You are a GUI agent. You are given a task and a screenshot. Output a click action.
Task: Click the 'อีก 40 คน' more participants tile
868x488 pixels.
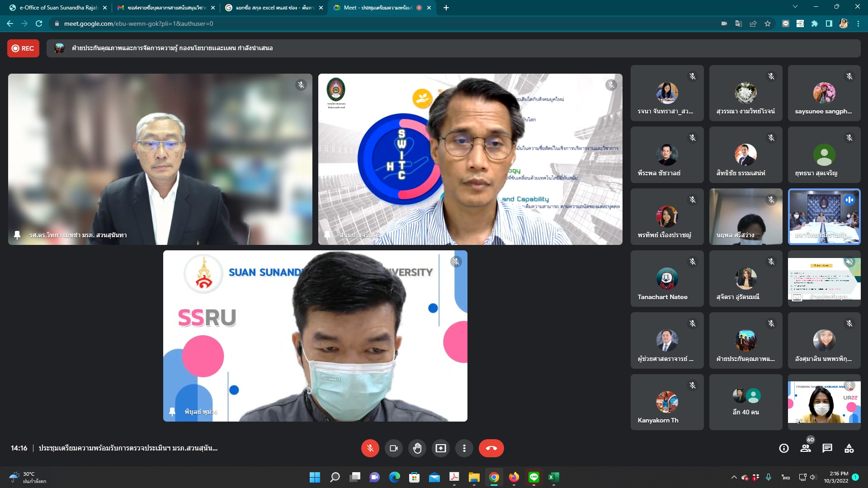click(745, 402)
